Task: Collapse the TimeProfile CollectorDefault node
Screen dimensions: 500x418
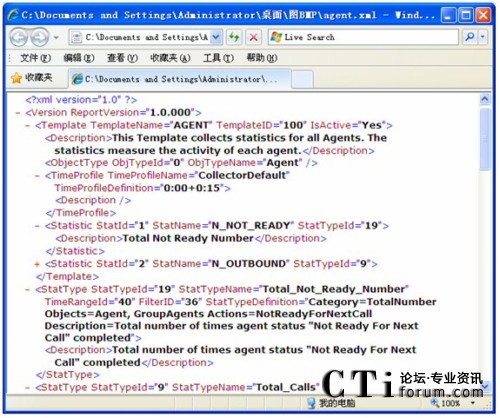Action: (37, 176)
